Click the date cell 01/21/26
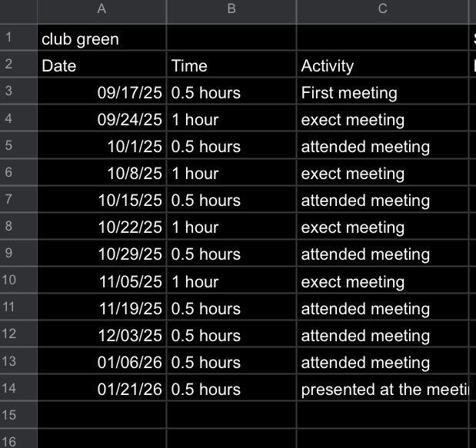 pyautogui.click(x=102, y=390)
